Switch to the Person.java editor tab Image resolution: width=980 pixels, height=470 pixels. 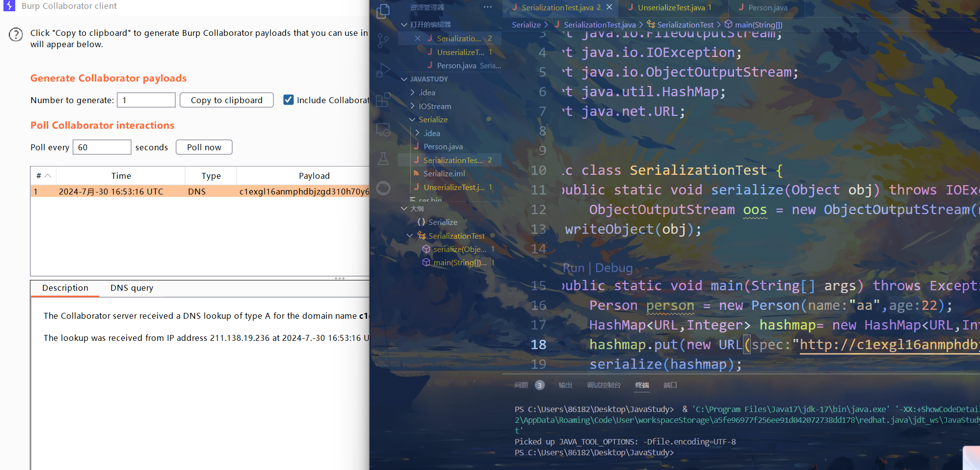[768, 7]
